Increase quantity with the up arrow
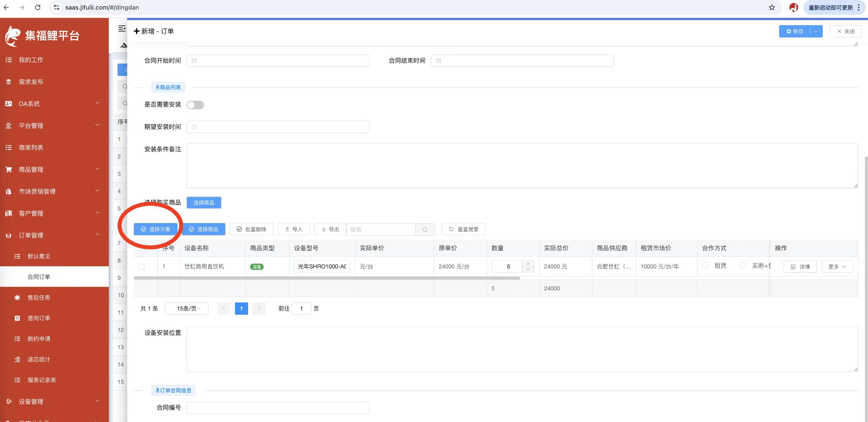The width and height of the screenshot is (868, 422). pyautogui.click(x=528, y=264)
